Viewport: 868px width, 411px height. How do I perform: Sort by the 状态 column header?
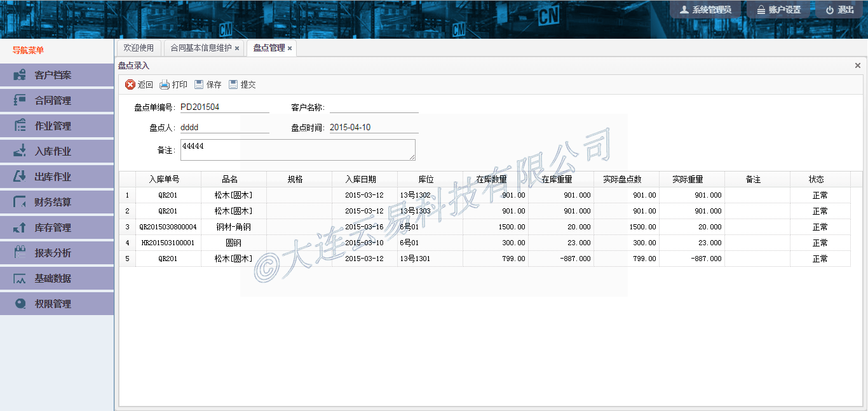pyautogui.click(x=820, y=179)
